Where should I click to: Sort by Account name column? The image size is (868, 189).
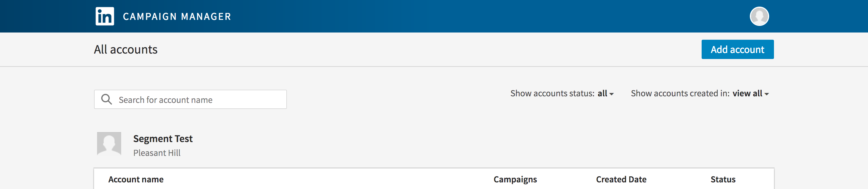[136, 179]
